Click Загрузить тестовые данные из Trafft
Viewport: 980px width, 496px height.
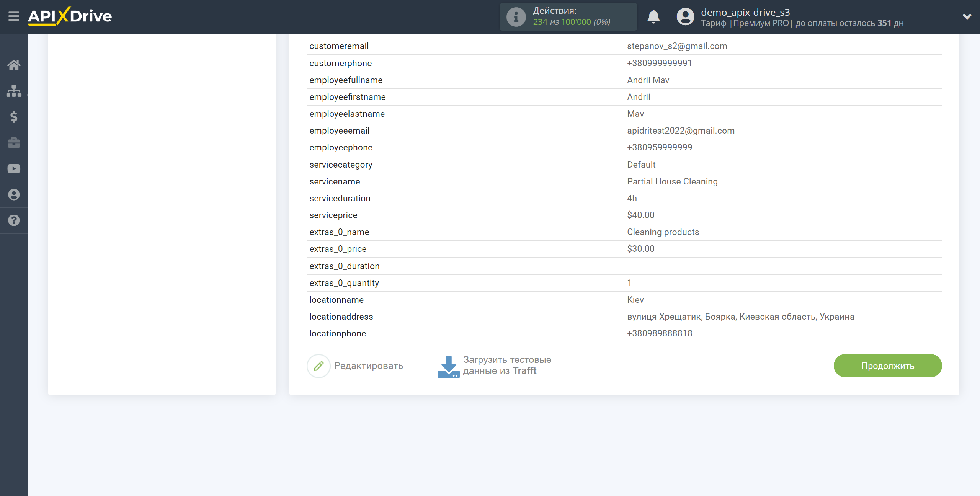pos(507,365)
